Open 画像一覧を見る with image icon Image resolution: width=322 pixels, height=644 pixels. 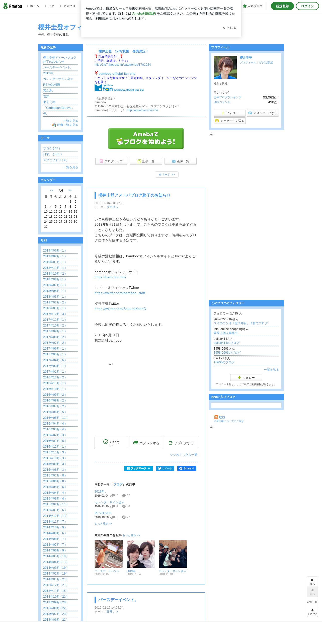pyautogui.click(x=65, y=125)
